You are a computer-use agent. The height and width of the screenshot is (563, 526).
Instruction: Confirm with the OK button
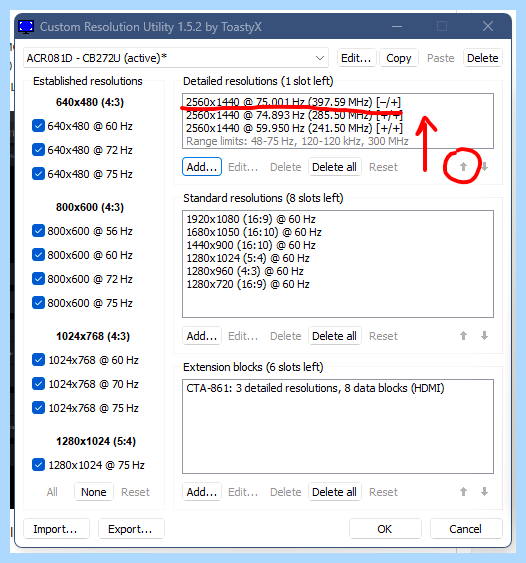[x=385, y=529]
